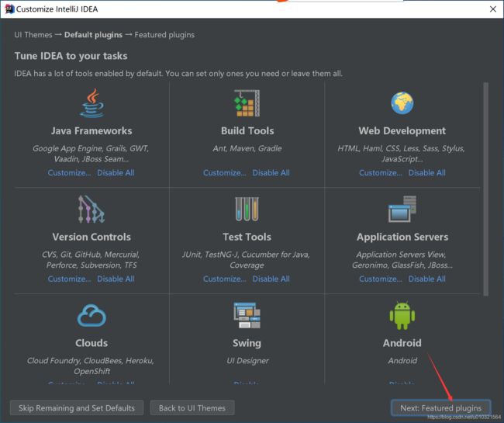Click the Swing UI designer icon
Viewport: 504px width, 423px height.
247,315
